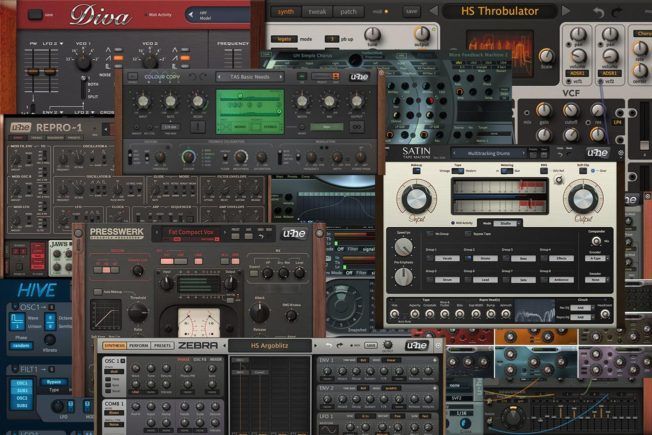Click the u-he logo in Repro-1 header
This screenshot has width=652, height=435.
[x=20, y=127]
